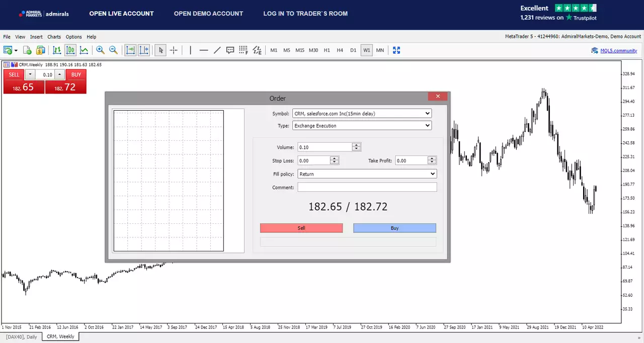
Task: Click the Admirals logo
Action: [44, 14]
